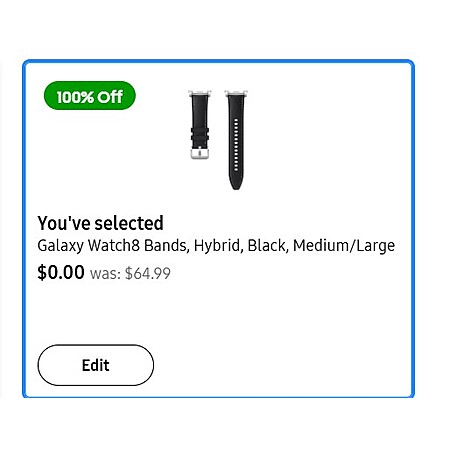Viewport: 450px width, 450px height.
Task: Click the "You've selected" heading
Action: tap(100, 223)
